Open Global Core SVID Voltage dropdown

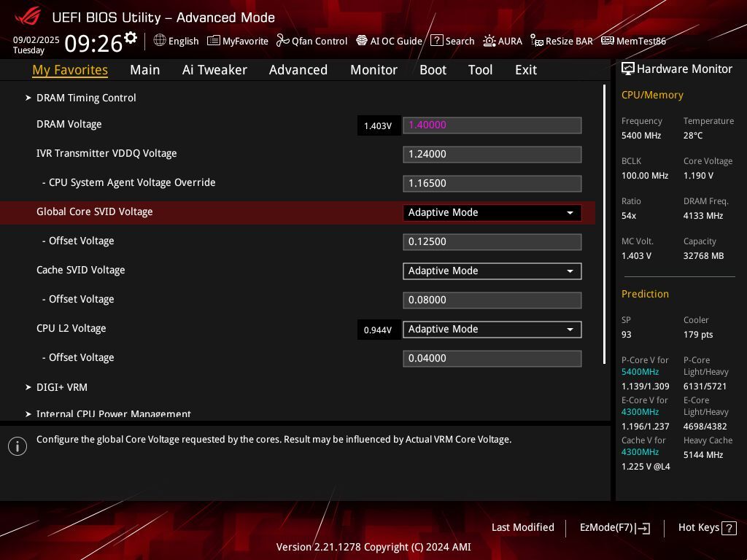pyautogui.click(x=492, y=212)
